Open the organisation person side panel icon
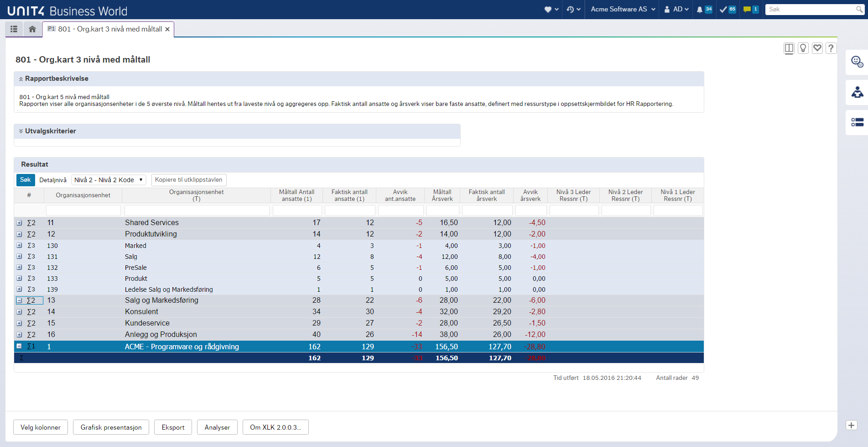868x447 pixels. pyautogui.click(x=857, y=92)
